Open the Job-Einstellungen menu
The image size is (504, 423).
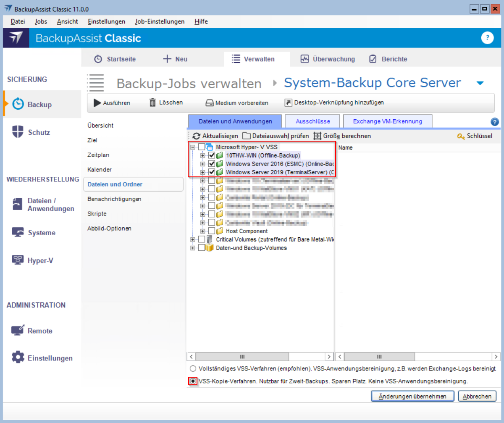tap(160, 21)
